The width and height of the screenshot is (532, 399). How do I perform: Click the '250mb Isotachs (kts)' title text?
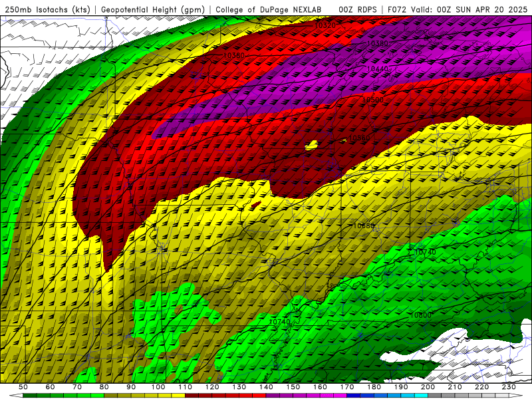tap(48, 10)
